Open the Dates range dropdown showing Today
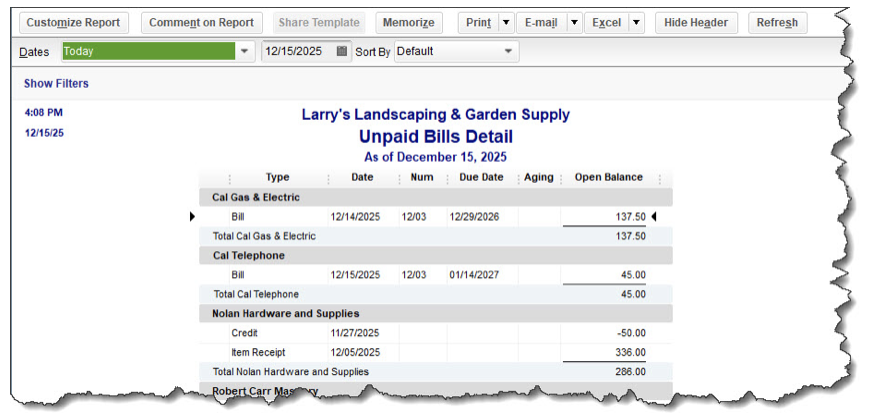 click(158, 51)
